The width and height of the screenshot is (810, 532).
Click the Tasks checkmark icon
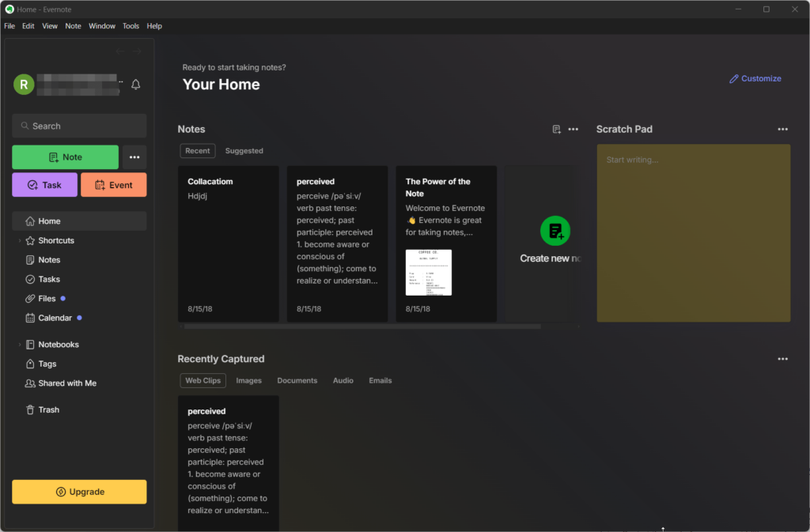tap(30, 279)
